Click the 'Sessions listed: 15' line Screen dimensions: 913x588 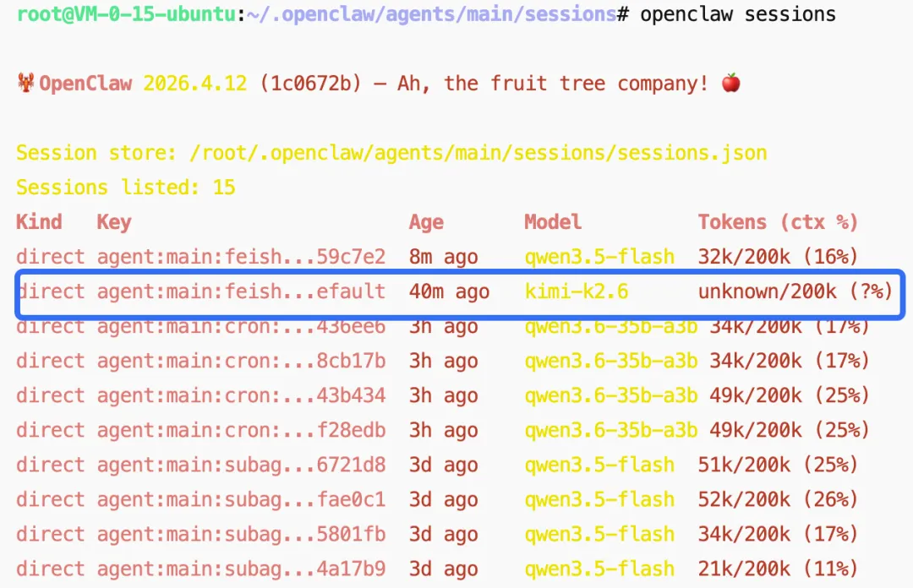126,188
